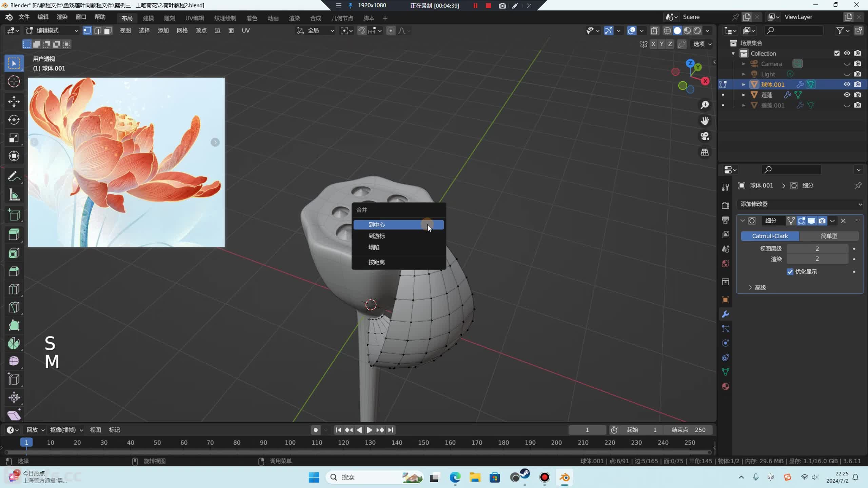Open the Physics properties tab icon
The image size is (868, 488).
[x=725, y=343]
